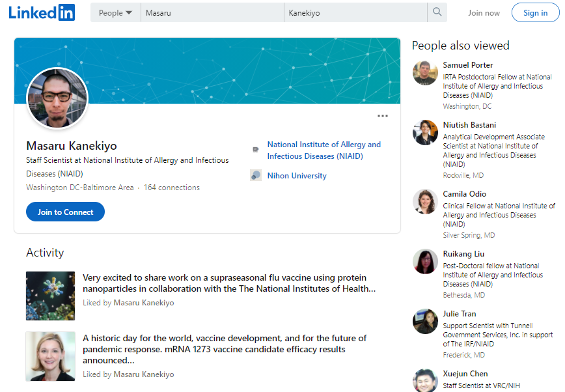565x392 pixels.
Task: Click Camila Odio's profile photo
Action: [425, 202]
